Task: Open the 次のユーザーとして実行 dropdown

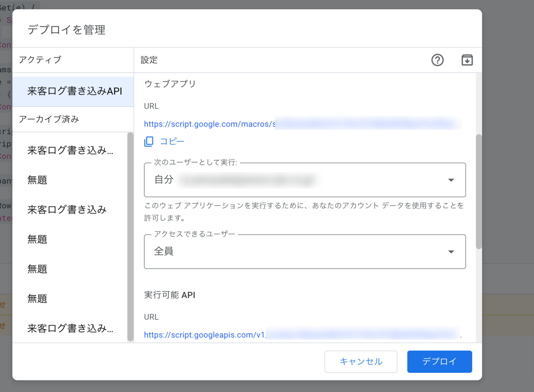Action: (x=305, y=180)
